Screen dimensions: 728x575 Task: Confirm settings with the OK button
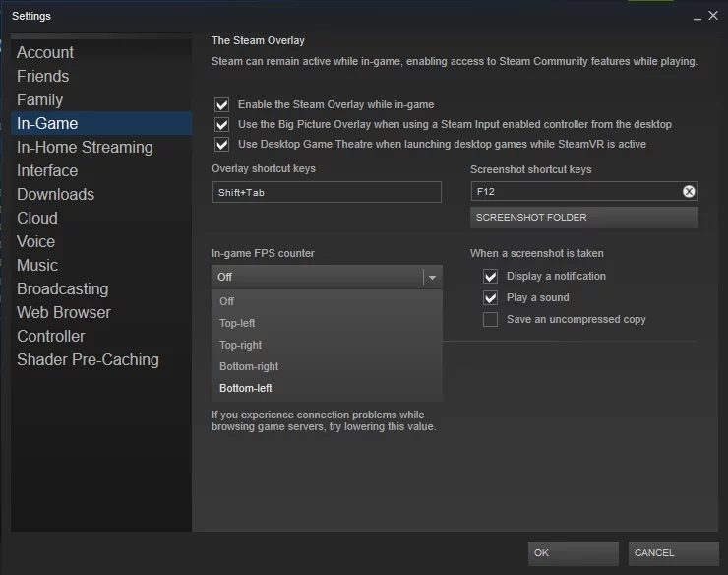[x=573, y=552]
